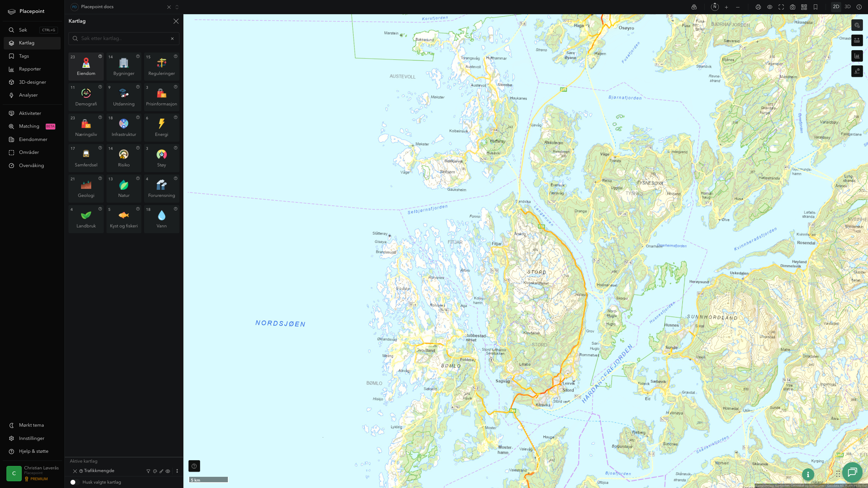The width and height of the screenshot is (868, 488).
Task: Open Analyser in the sidebar
Action: [32, 95]
